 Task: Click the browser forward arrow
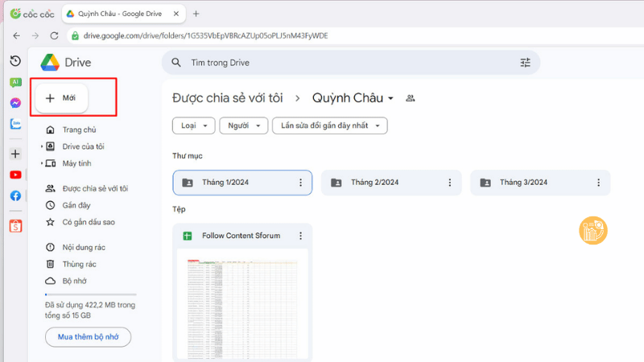(35, 35)
